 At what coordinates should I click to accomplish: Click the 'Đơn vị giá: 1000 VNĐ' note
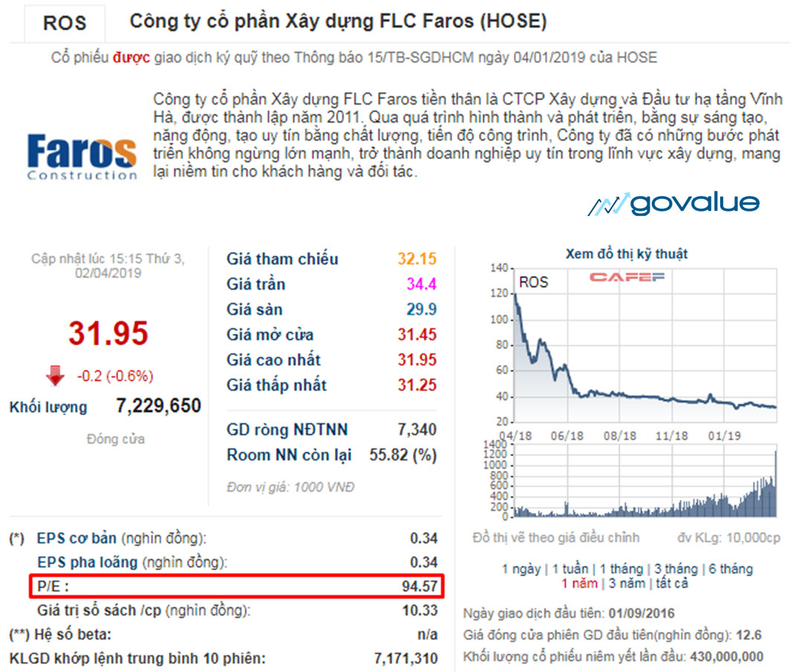(290, 487)
